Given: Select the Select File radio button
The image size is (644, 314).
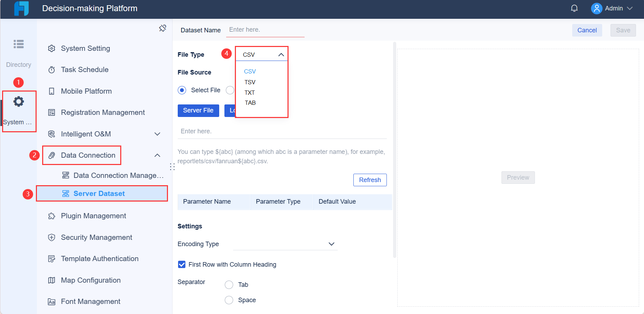Looking at the screenshot, I should click(x=182, y=90).
